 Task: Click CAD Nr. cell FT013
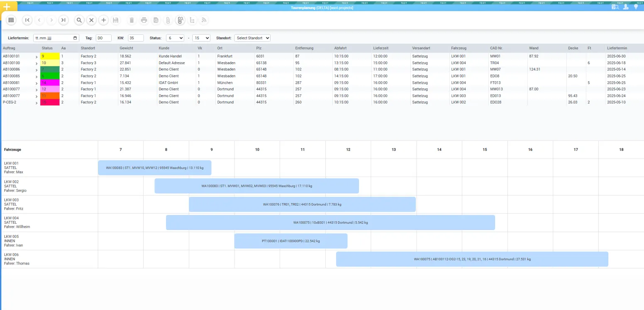[495, 82]
